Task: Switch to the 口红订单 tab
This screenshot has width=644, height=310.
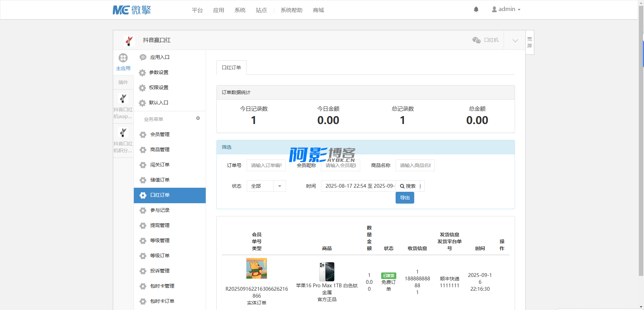Action: coord(231,68)
